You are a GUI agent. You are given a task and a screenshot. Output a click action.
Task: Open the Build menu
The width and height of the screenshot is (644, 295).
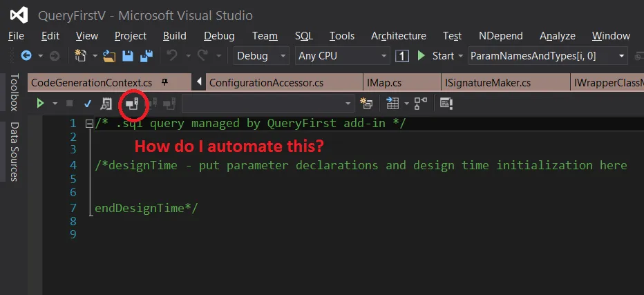pos(175,36)
